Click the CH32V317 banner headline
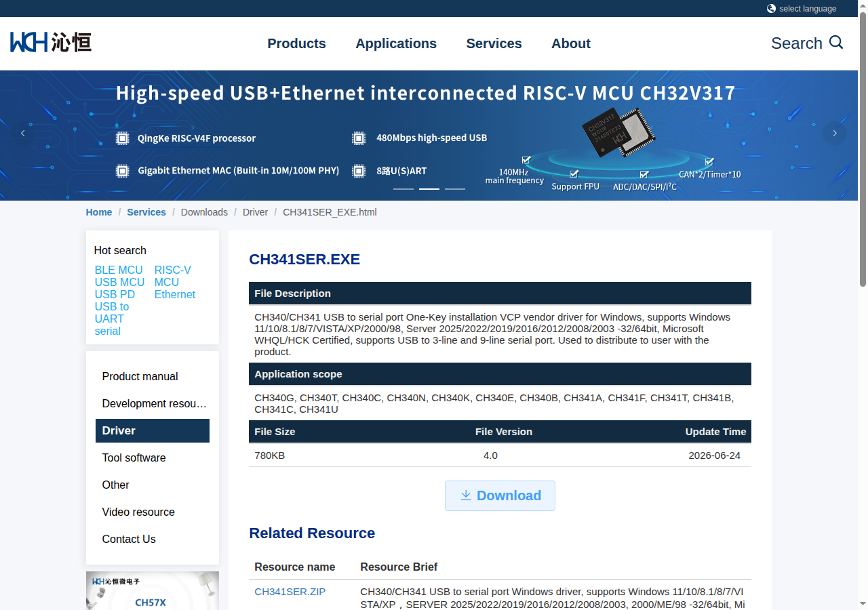The width and height of the screenshot is (868, 610). click(425, 93)
